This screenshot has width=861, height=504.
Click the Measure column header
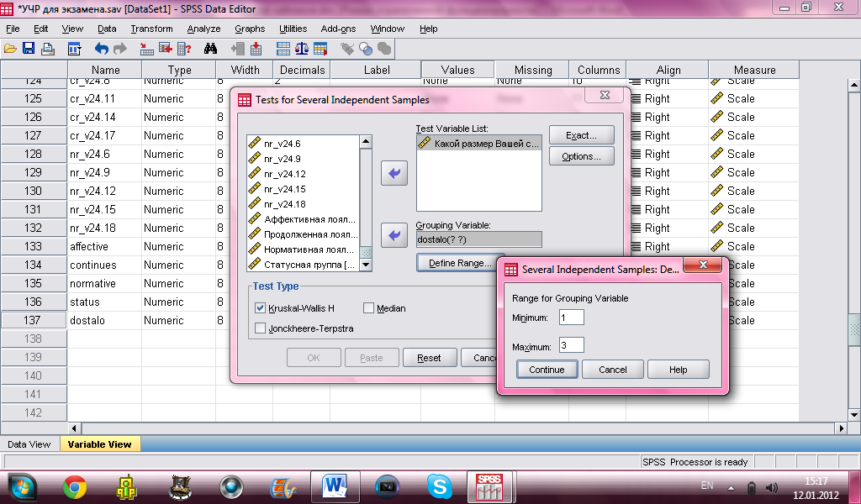pos(754,70)
